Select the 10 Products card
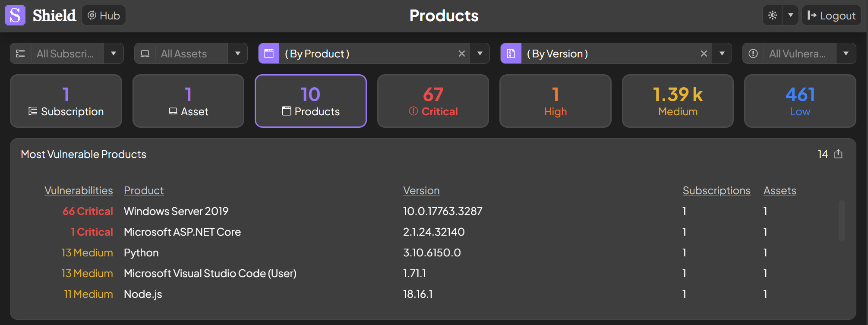 click(x=311, y=101)
